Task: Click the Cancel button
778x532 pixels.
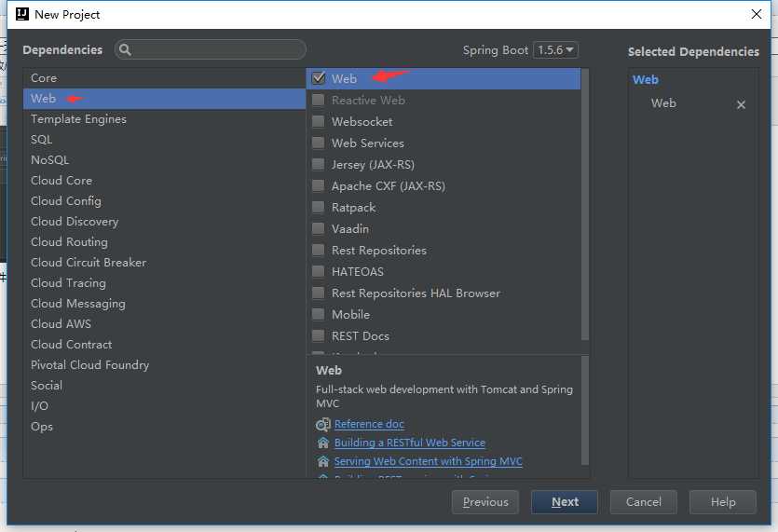Action: point(644,502)
